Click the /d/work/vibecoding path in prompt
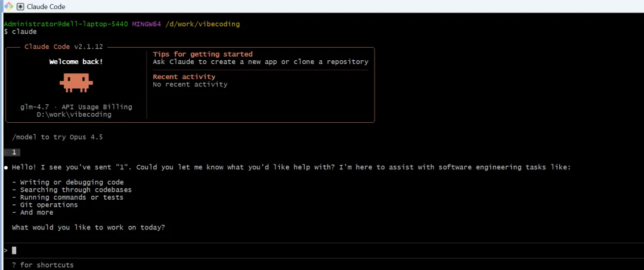This screenshot has width=644, height=270. (203, 24)
